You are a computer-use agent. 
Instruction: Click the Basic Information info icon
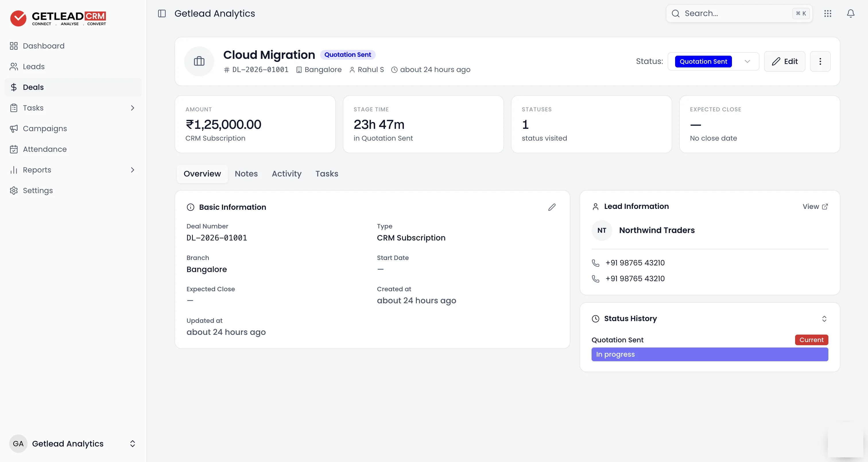tap(191, 207)
